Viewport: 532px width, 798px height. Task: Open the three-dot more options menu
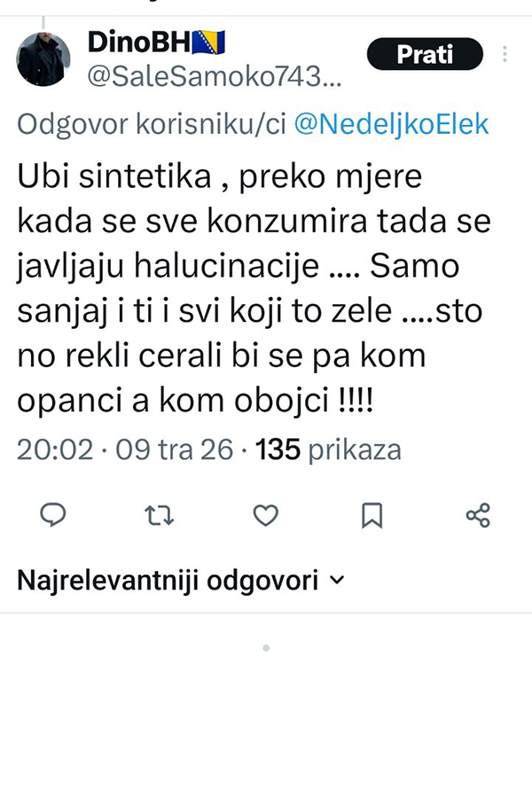[x=505, y=54]
